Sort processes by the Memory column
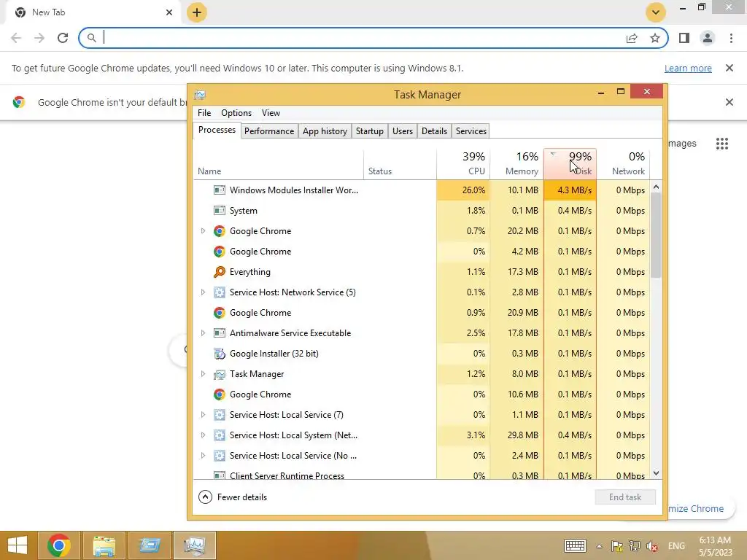The image size is (747, 560). coord(517,164)
